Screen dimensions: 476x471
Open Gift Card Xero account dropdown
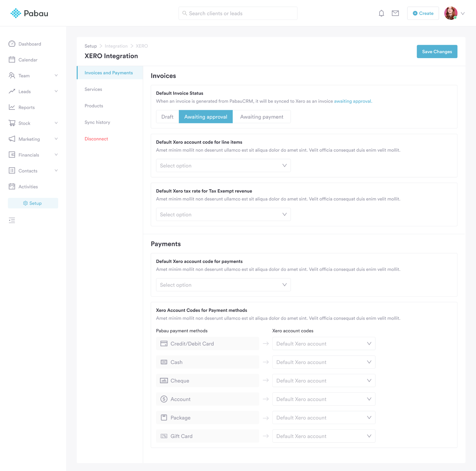pos(324,436)
